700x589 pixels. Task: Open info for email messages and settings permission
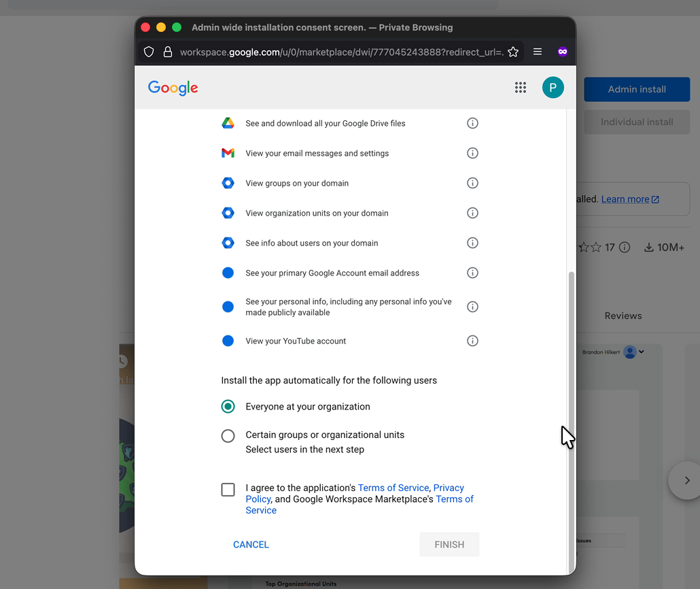[x=472, y=153]
